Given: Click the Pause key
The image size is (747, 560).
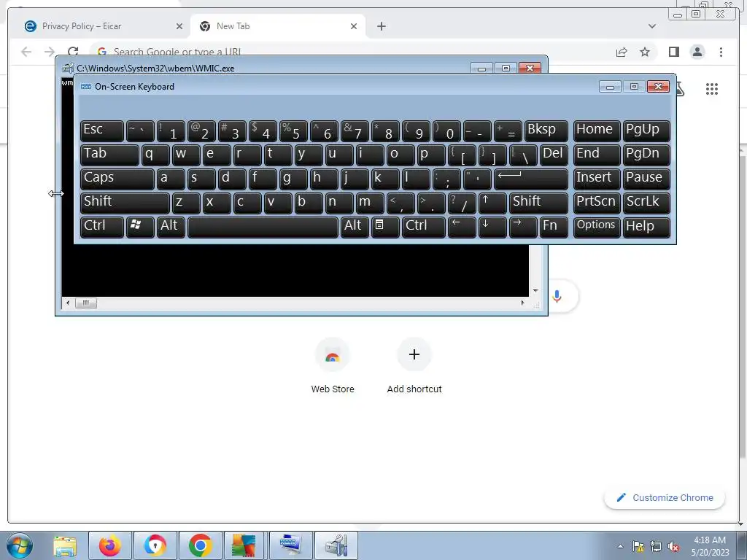Looking at the screenshot, I should [x=646, y=179].
